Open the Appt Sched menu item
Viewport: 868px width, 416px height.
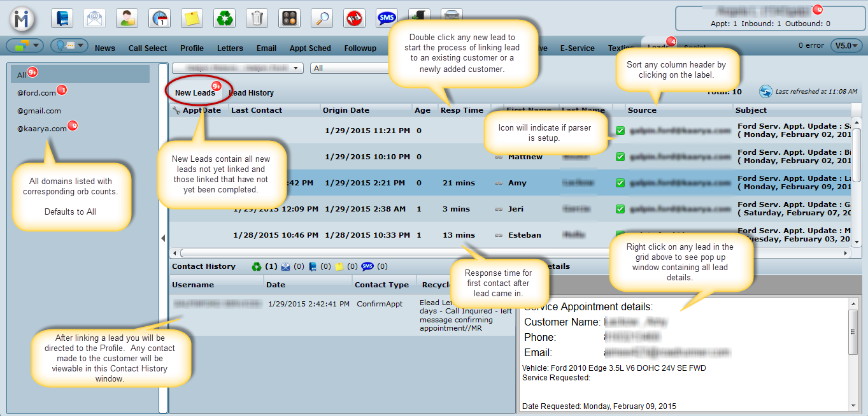coord(310,48)
